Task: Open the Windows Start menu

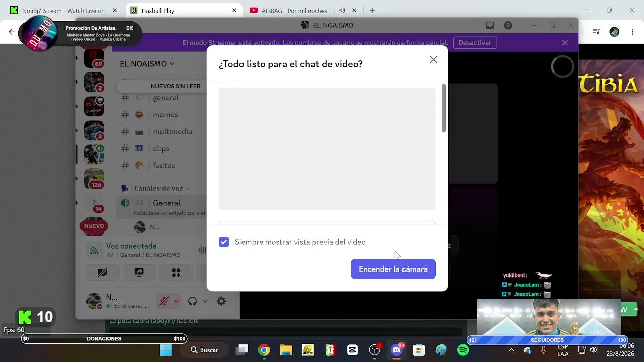Action: (166, 350)
